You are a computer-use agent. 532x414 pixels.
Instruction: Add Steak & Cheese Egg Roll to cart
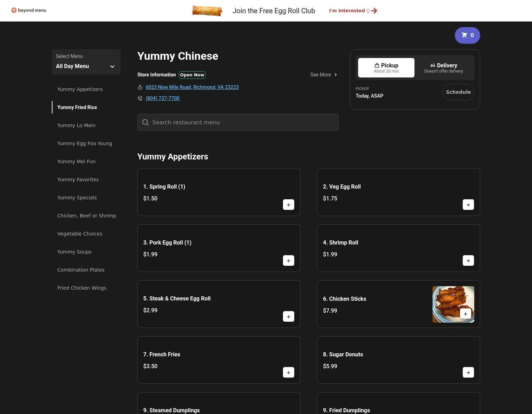pos(289,316)
